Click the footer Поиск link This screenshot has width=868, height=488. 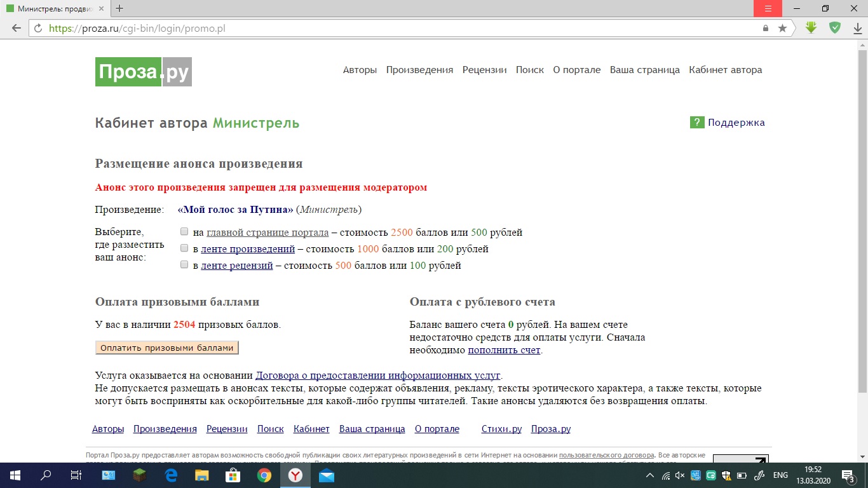pyautogui.click(x=271, y=429)
